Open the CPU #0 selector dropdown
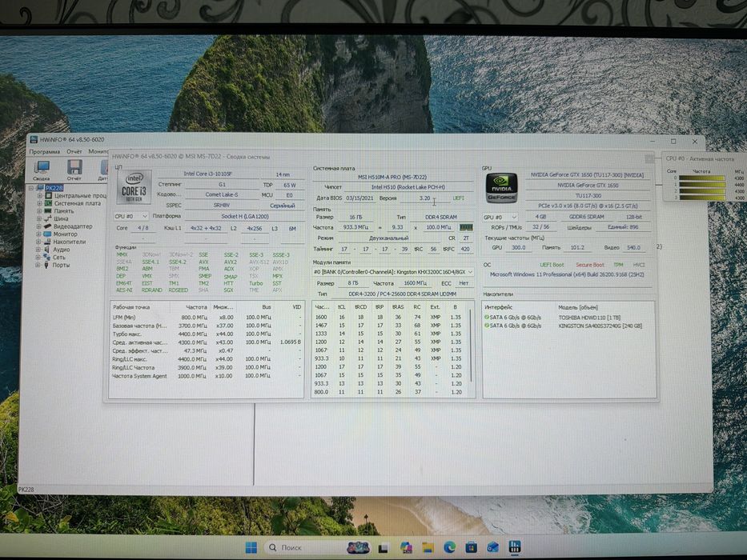The image size is (747, 560). [131, 216]
